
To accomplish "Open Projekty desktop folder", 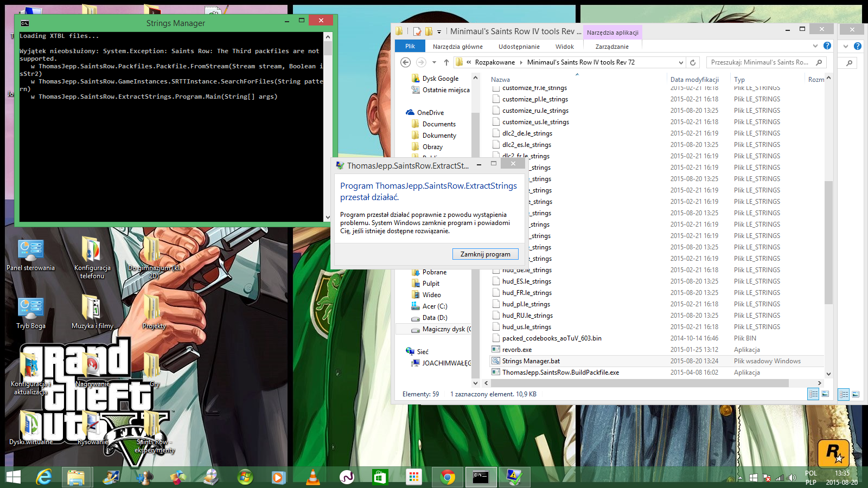I will pos(154,312).
